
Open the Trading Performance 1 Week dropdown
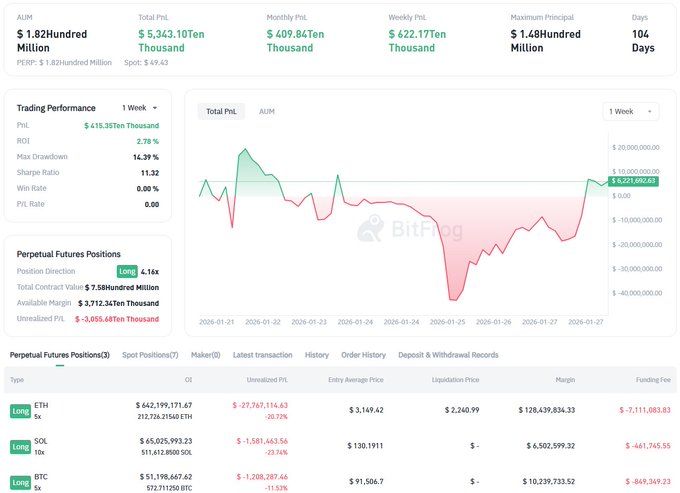coord(139,108)
